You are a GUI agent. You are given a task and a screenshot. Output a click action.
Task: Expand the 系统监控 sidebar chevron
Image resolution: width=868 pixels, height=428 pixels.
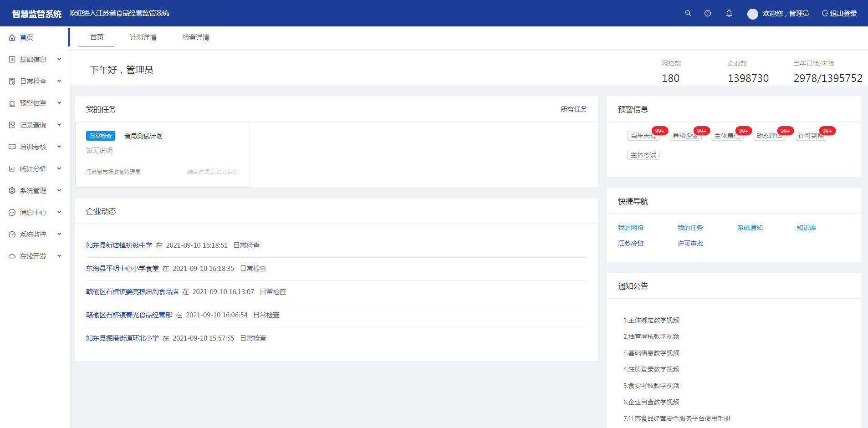[x=59, y=234]
